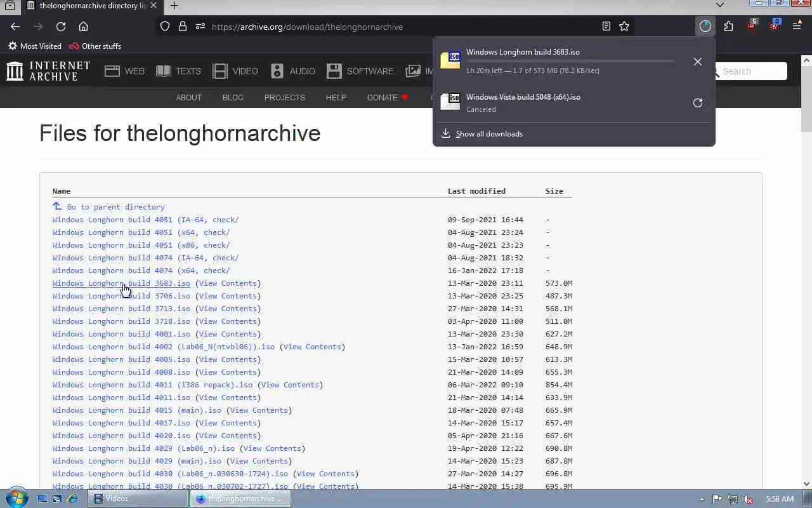Open a new tab with the plus button
Viewport: 812px width, 508px height.
[174, 6]
